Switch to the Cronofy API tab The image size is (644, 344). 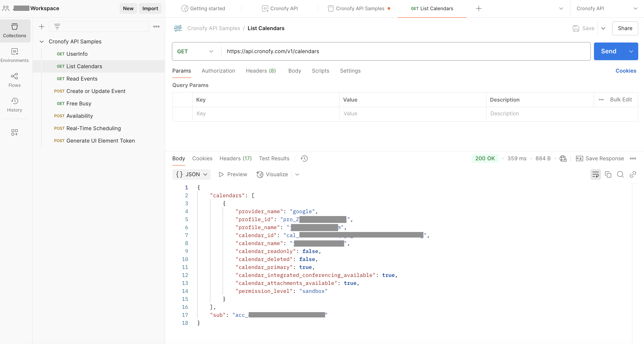tap(280, 8)
